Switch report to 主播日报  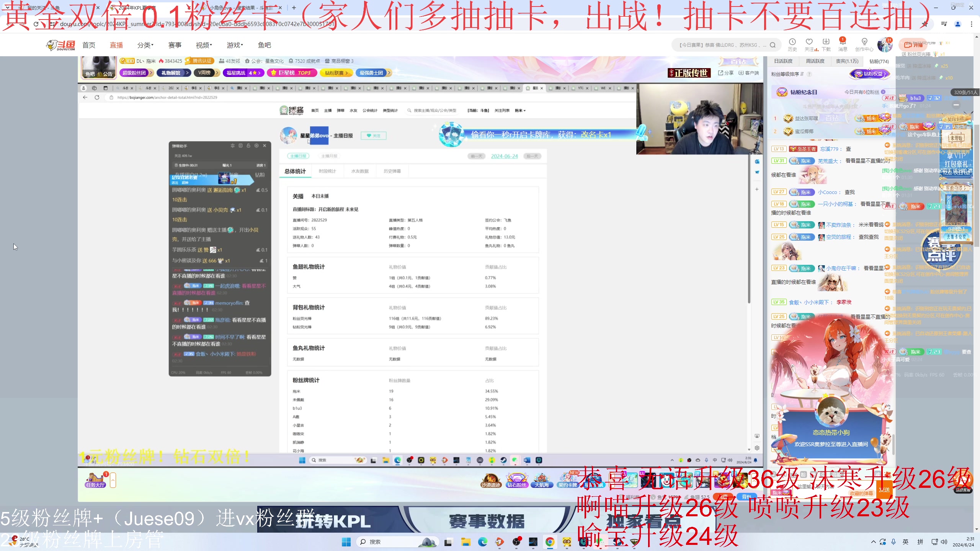[298, 156]
